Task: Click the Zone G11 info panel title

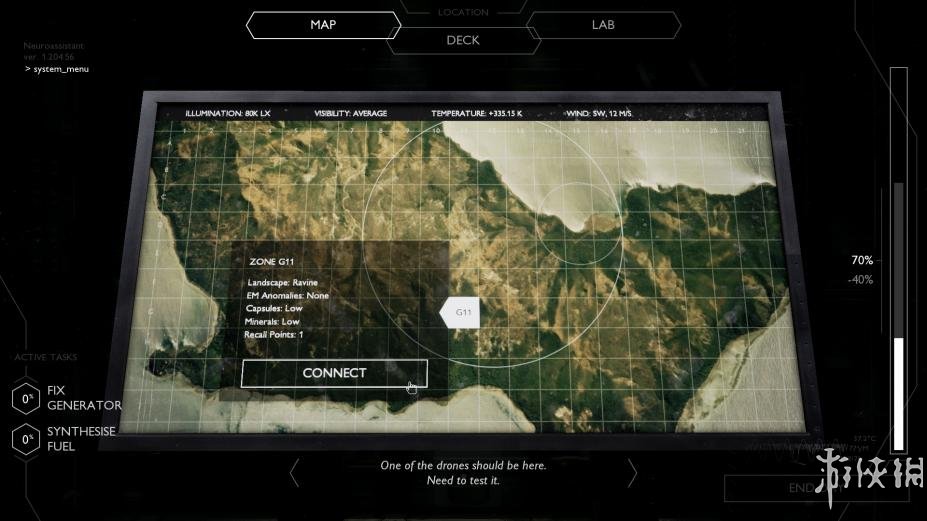Action: click(x=270, y=262)
